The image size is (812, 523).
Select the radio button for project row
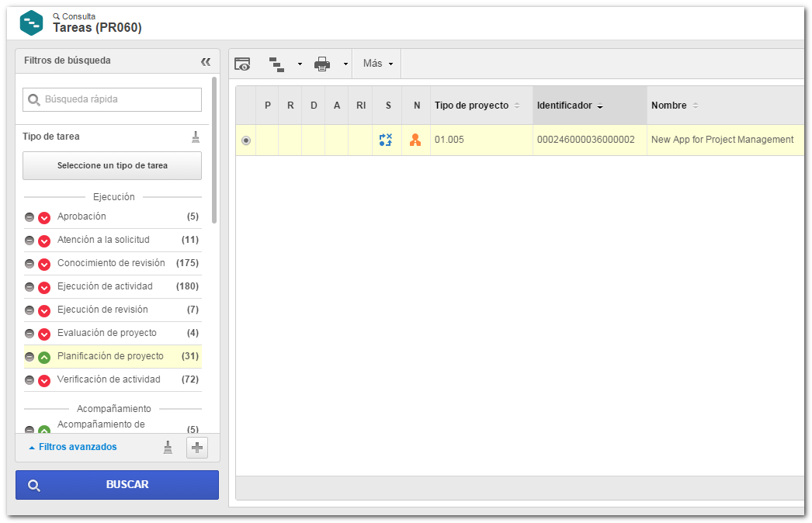click(x=246, y=140)
